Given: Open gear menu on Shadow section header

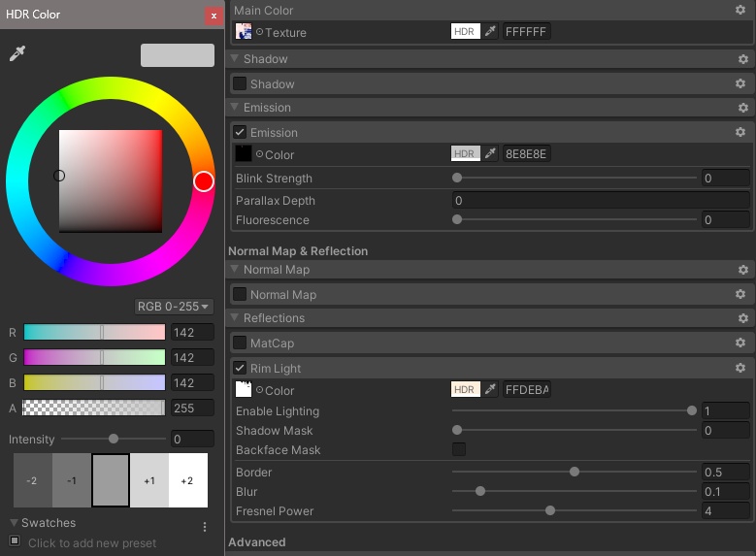Looking at the screenshot, I should (x=743, y=59).
